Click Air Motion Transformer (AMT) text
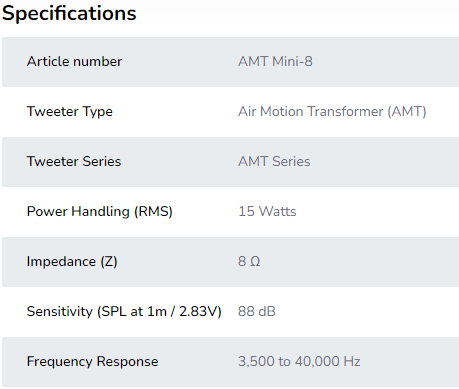The image size is (459, 389). (332, 111)
